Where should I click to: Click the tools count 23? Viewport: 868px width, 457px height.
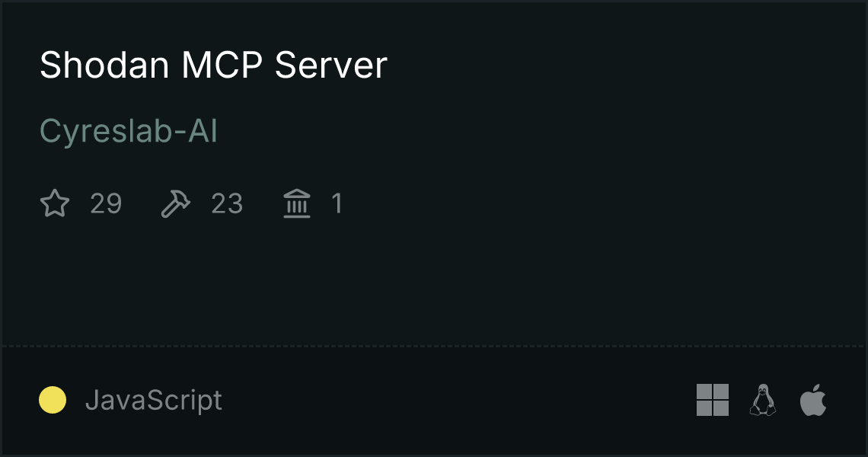point(227,204)
